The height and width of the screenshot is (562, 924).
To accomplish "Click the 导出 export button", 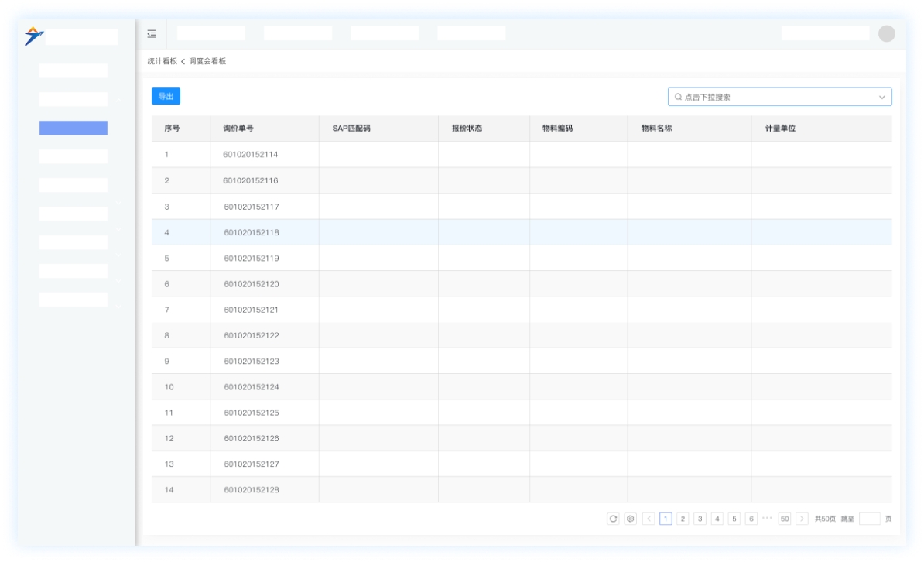I will [166, 97].
